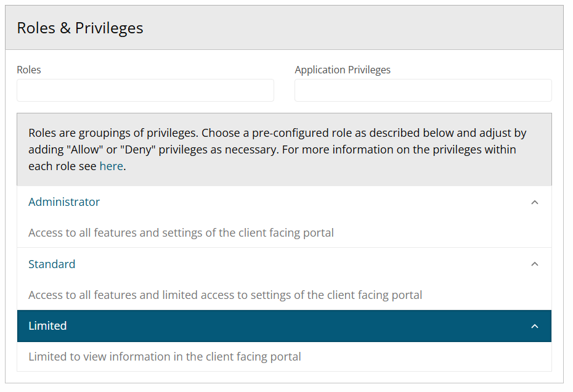This screenshot has width=573, height=392.
Task: Click the Administrator role title
Action: [x=64, y=202]
